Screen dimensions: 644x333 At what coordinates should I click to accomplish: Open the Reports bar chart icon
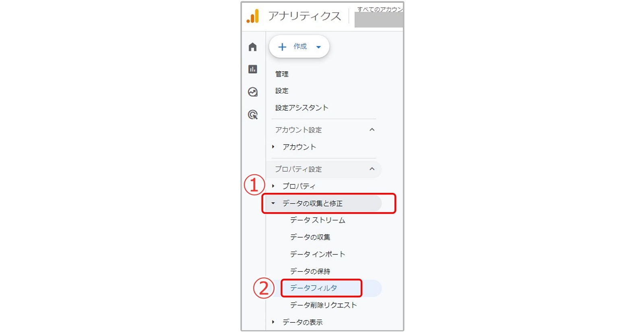(253, 69)
